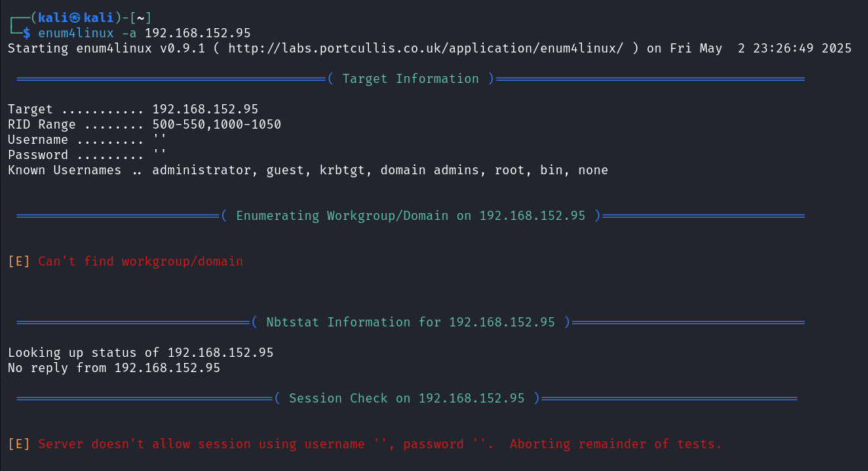Click the RID Range value 500-550,1000-1050
This screenshot has width=868, height=471.
pyautogui.click(x=217, y=125)
